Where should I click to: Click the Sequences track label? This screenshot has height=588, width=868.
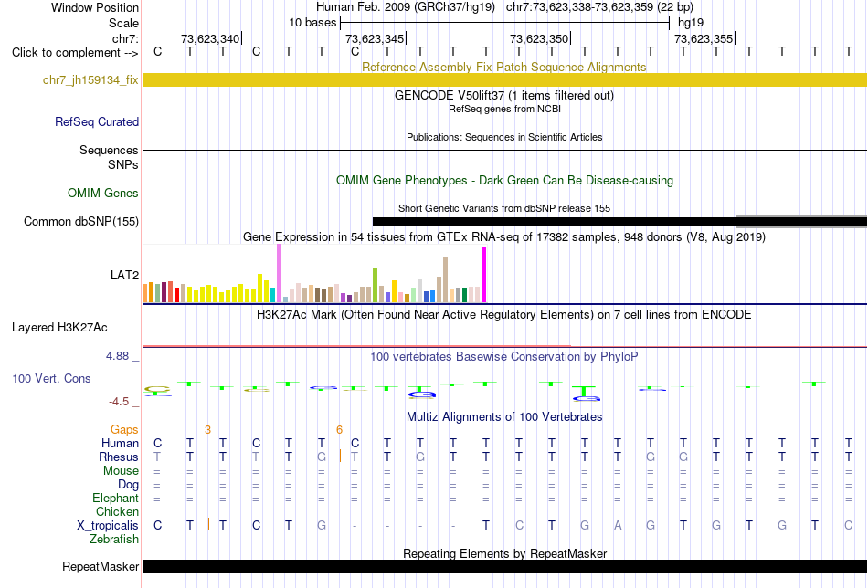point(109,150)
